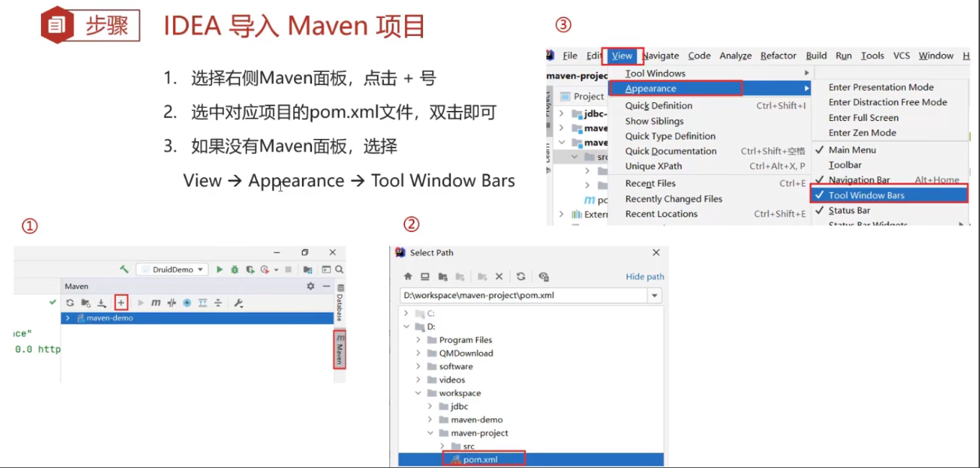Screen dimensions: 980x468
Task: Expand the C: drive node
Action: coord(406,313)
